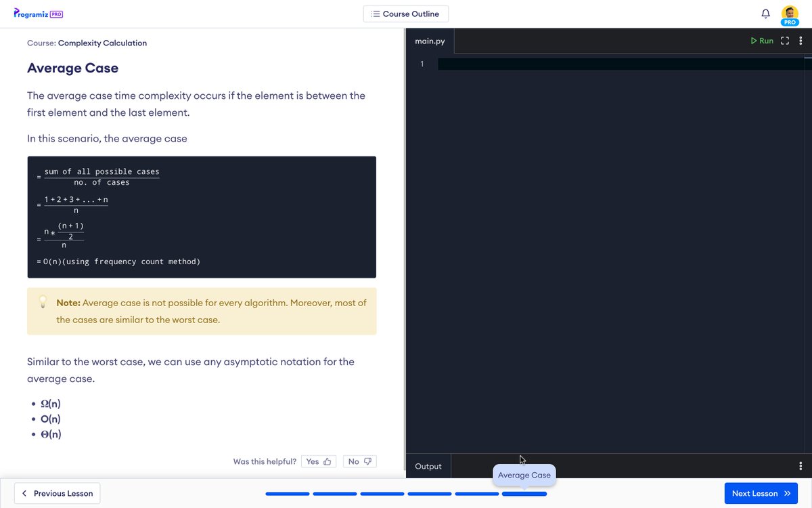Click the Programiz PRO logo
This screenshot has height=508, width=812.
[x=39, y=14]
